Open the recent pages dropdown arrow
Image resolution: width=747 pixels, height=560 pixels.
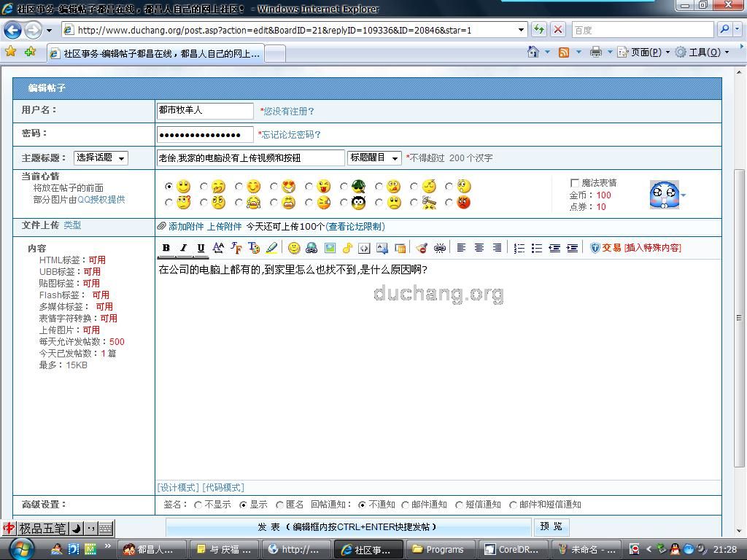[49, 31]
